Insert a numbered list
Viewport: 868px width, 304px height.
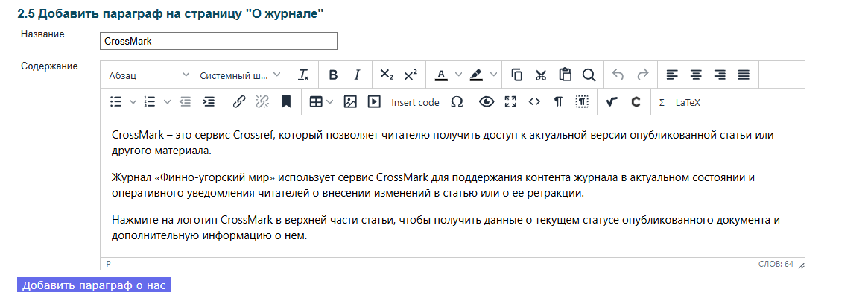[150, 102]
